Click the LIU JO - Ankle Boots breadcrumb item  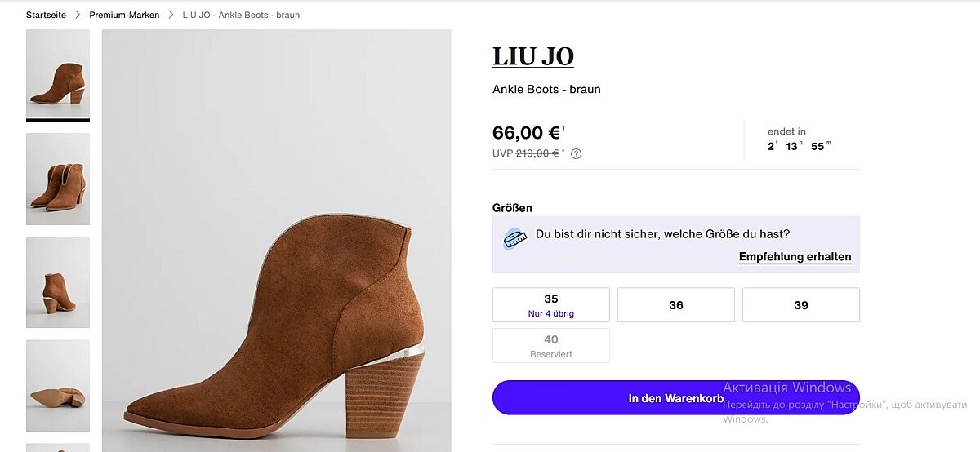tap(241, 15)
